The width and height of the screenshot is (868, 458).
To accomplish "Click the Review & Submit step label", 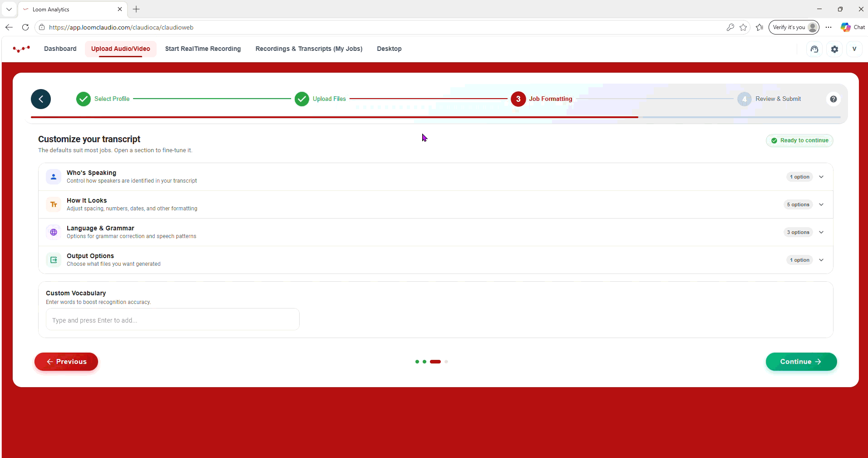I will pyautogui.click(x=778, y=99).
